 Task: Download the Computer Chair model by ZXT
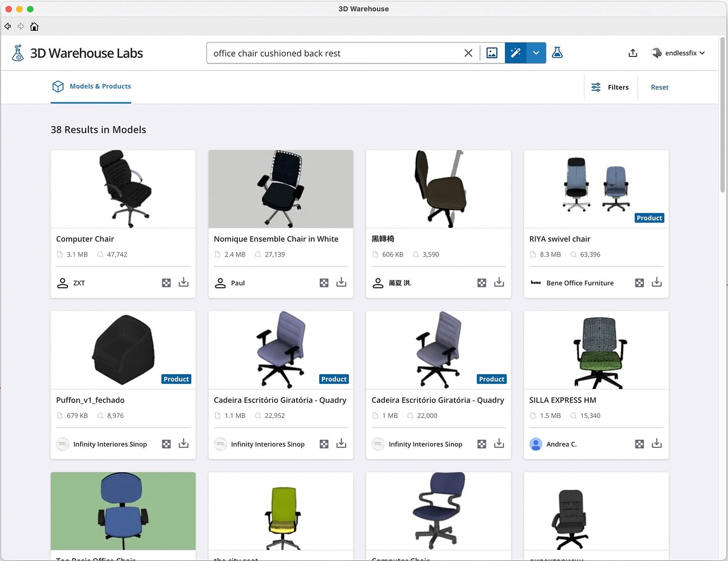pos(183,282)
